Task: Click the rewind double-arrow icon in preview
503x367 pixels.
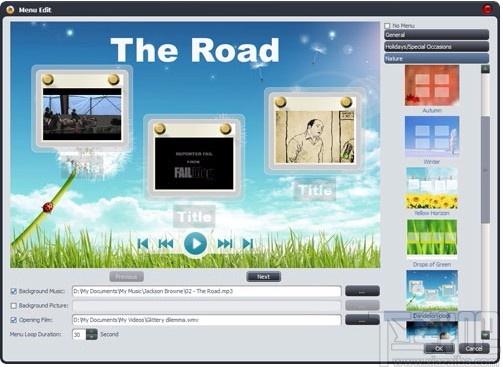Action: pyautogui.click(x=166, y=244)
